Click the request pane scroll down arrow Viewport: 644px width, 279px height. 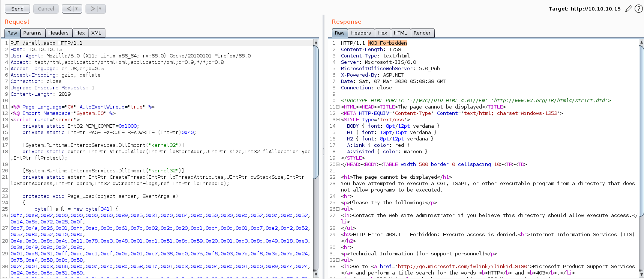coord(316,275)
